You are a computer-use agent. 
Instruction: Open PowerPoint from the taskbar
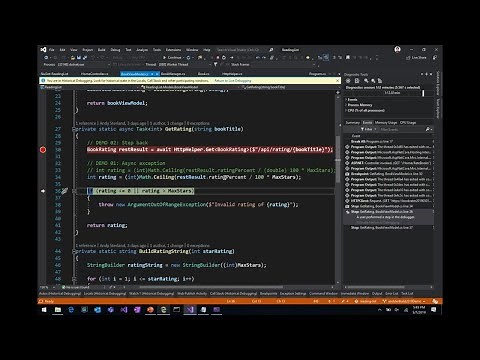pyautogui.click(x=150, y=310)
